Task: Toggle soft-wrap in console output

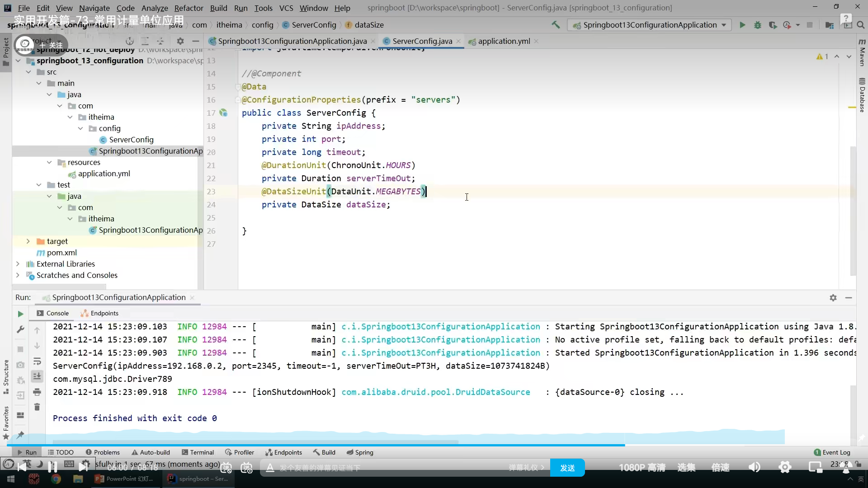Action: pyautogui.click(x=37, y=361)
